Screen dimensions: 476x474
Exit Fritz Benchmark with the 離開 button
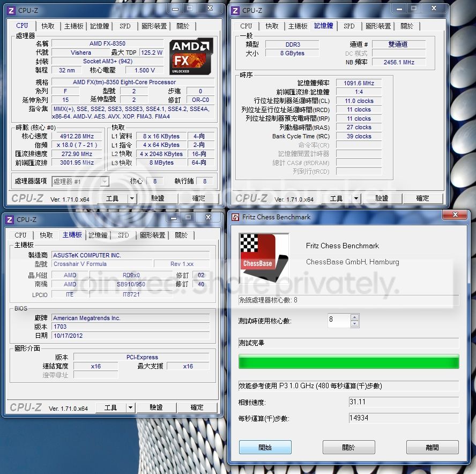[x=432, y=447]
